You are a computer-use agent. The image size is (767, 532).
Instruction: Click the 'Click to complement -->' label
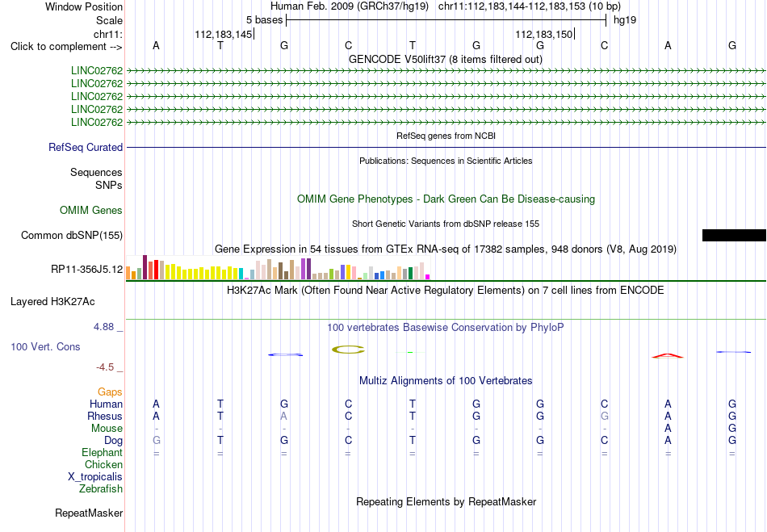[x=66, y=47]
